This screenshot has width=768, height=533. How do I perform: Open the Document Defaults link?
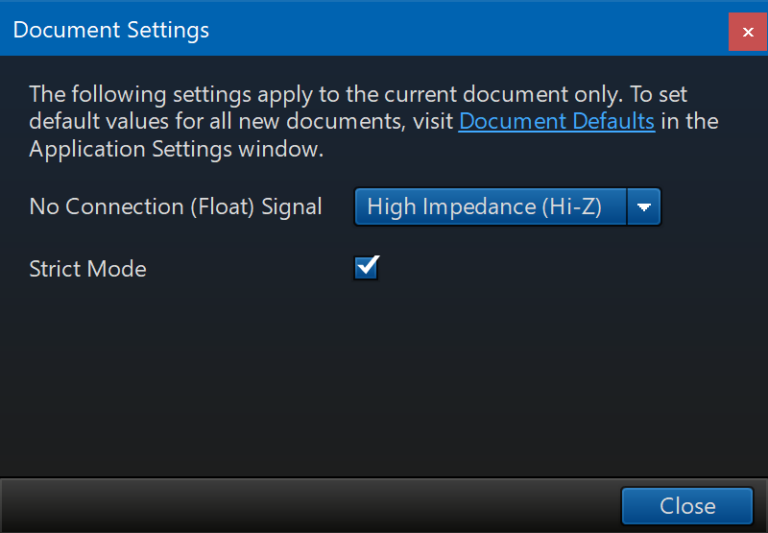click(556, 122)
